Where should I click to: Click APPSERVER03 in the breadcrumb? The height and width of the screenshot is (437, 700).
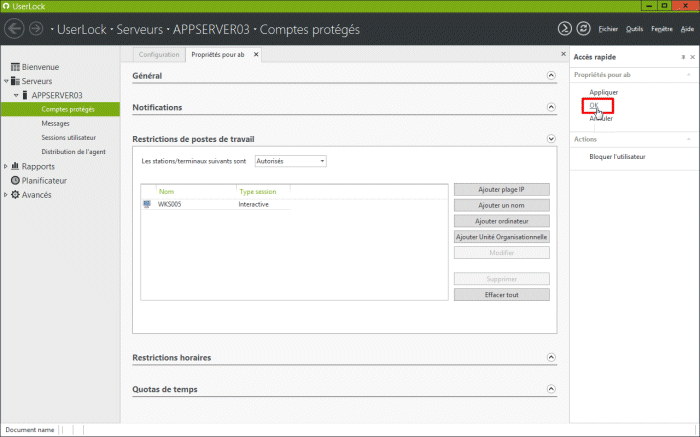(x=211, y=29)
